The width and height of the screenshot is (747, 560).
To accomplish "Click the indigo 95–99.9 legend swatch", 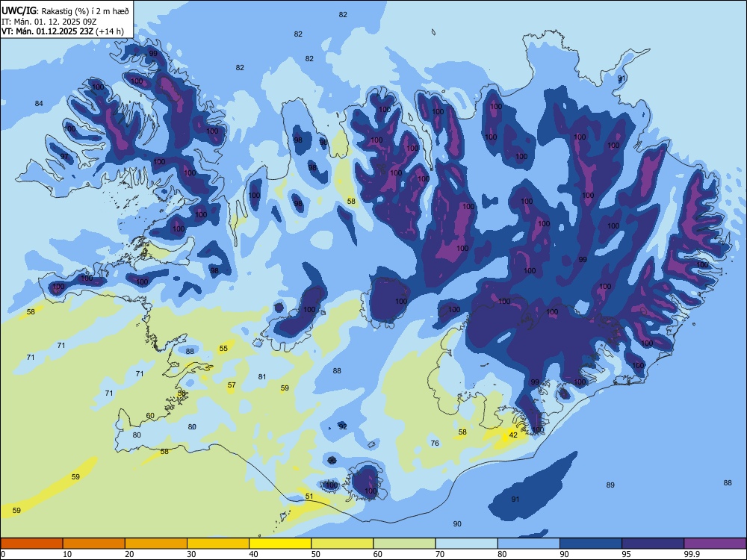I will tap(653, 544).
